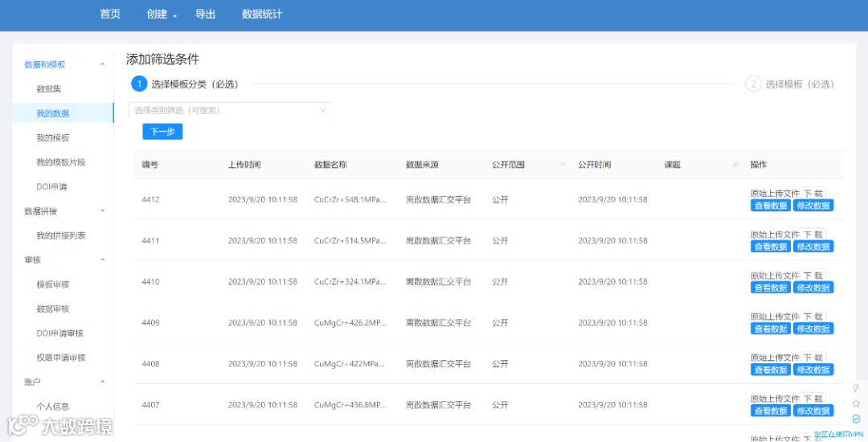Open the 首页 navigation item
868x442 pixels.
click(110, 14)
